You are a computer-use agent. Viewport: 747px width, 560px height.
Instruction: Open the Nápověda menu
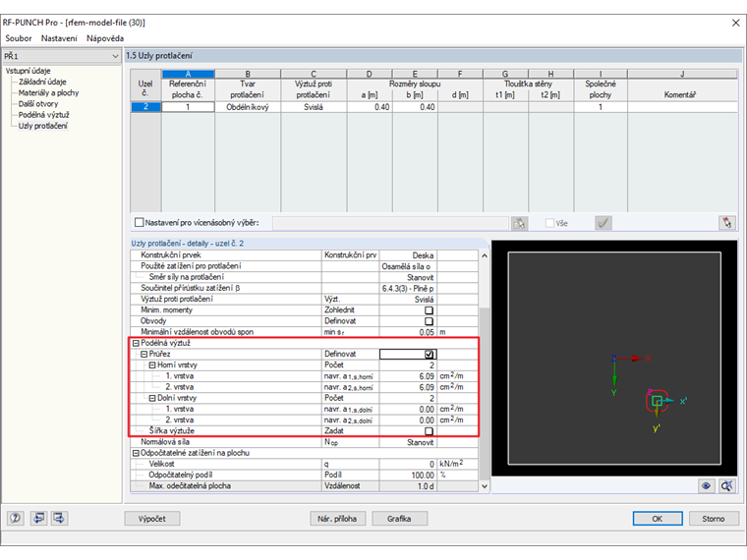tap(105, 38)
